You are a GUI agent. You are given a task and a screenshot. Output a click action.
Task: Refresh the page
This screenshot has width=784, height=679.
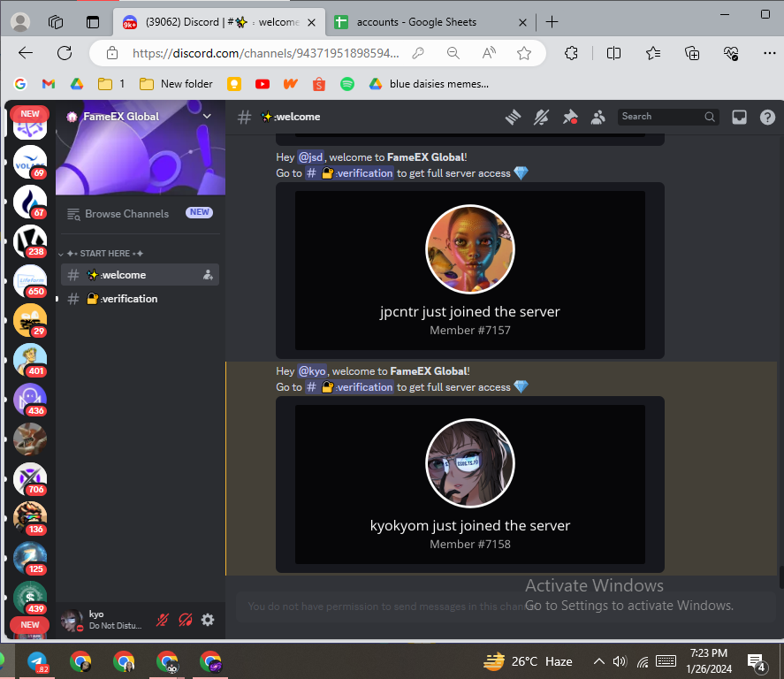(x=65, y=53)
